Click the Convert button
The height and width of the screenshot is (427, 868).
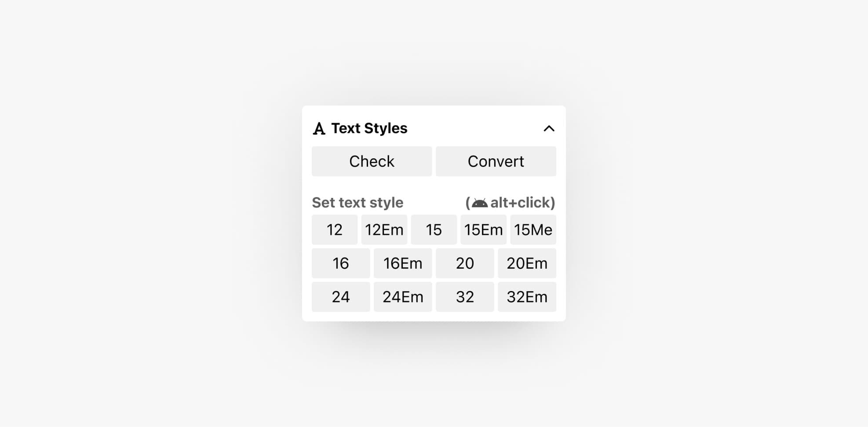(x=496, y=161)
